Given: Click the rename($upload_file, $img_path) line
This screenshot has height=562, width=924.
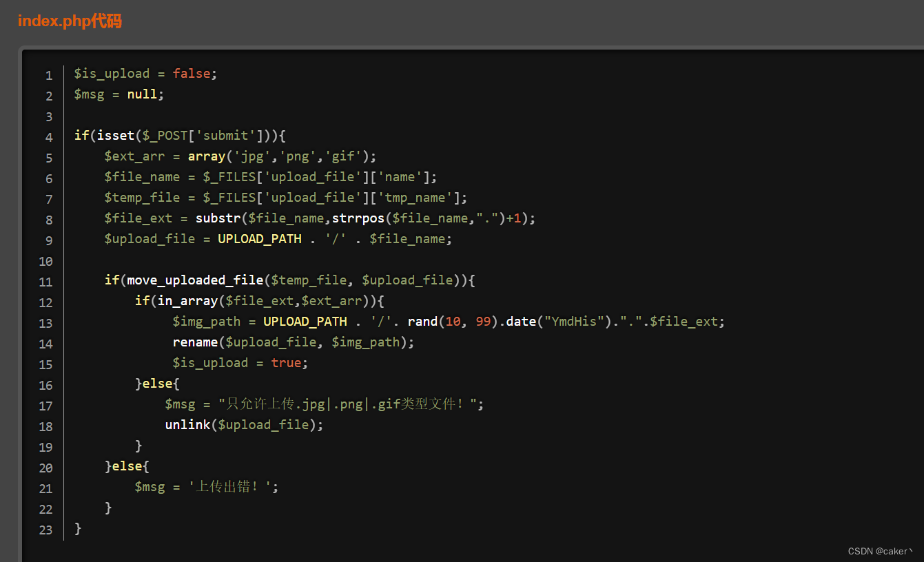Looking at the screenshot, I should coord(294,342).
